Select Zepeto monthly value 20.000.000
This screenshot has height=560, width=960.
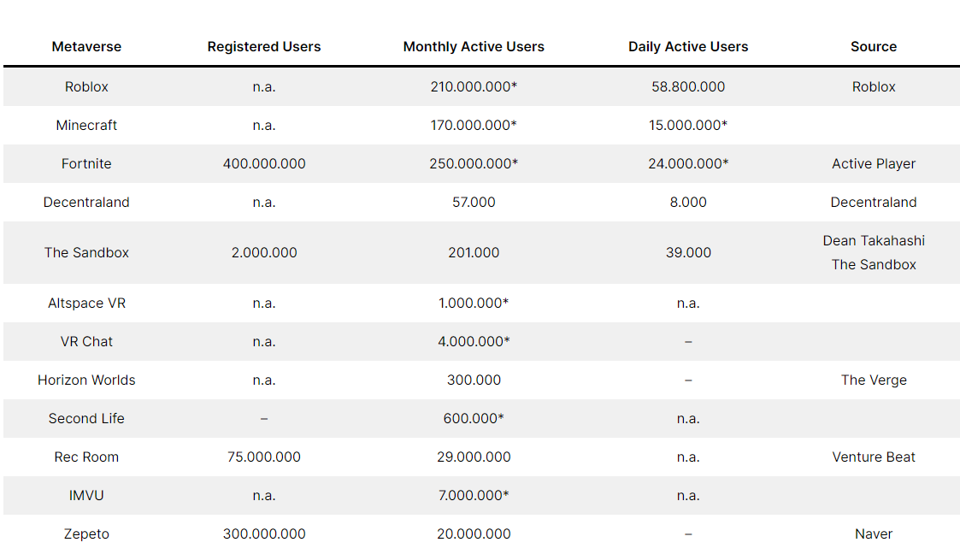click(x=474, y=534)
